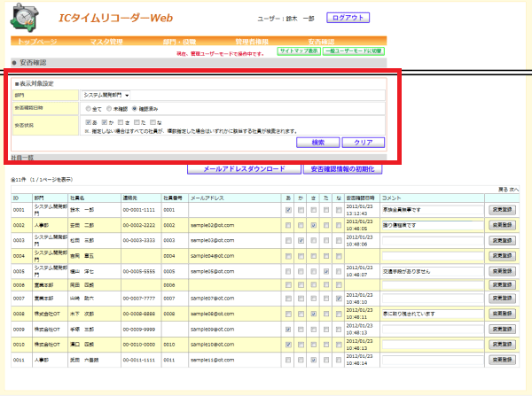Open the 管理者権限 menu
532x396 pixels.
252,42
